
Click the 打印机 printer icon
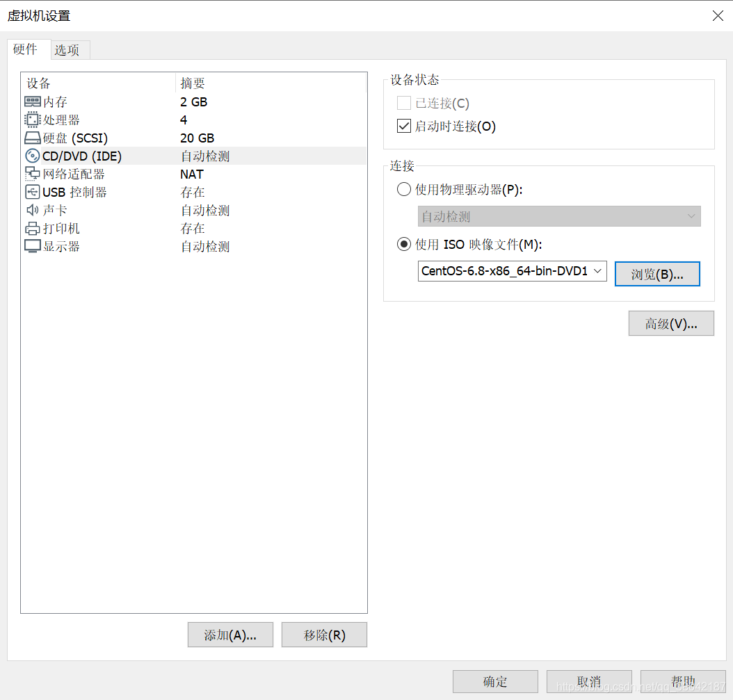click(32, 228)
